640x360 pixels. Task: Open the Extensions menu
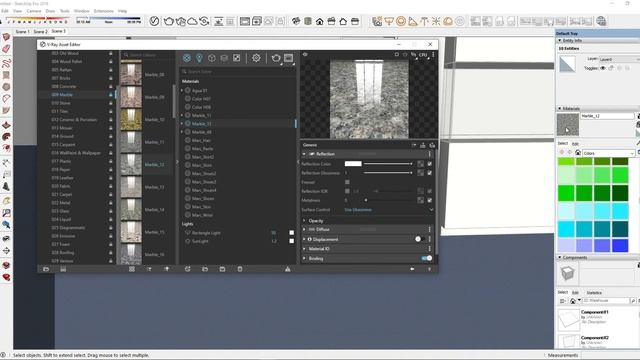point(104,11)
